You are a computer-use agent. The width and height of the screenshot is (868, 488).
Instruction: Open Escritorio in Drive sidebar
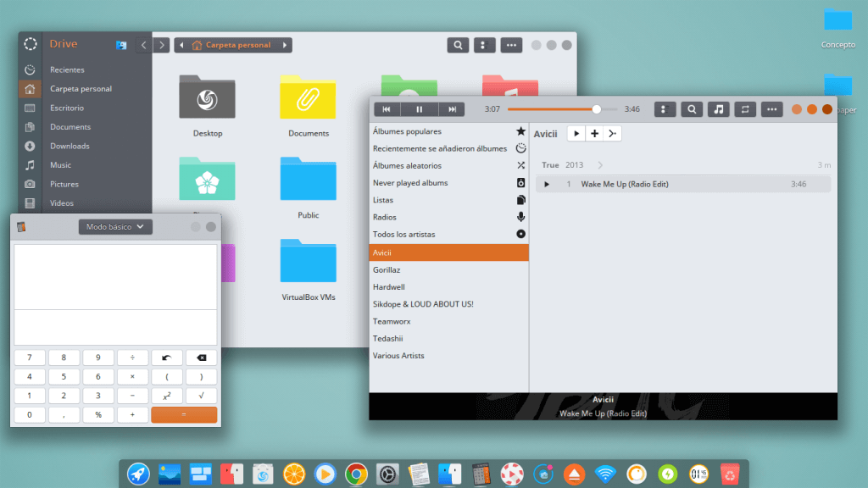click(x=85, y=108)
